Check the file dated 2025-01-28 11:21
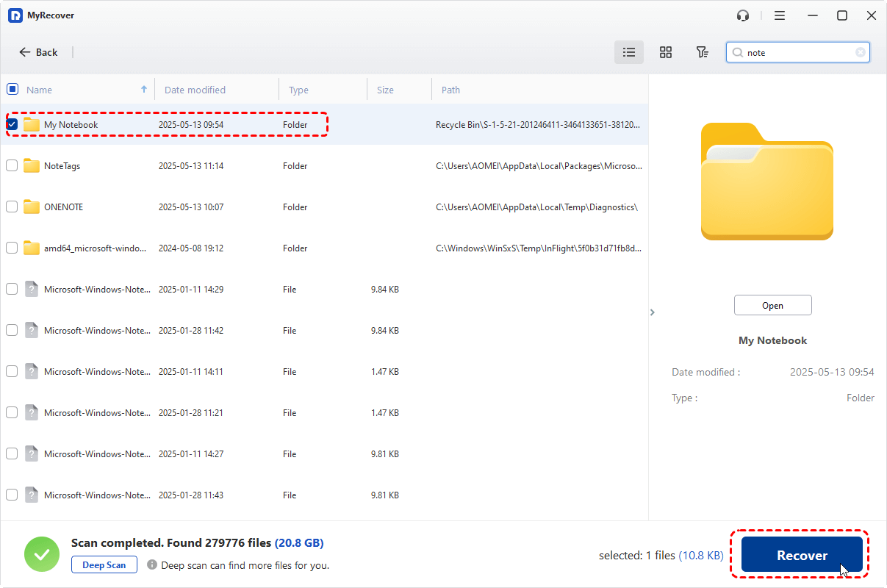This screenshot has width=887, height=588. coord(12,412)
